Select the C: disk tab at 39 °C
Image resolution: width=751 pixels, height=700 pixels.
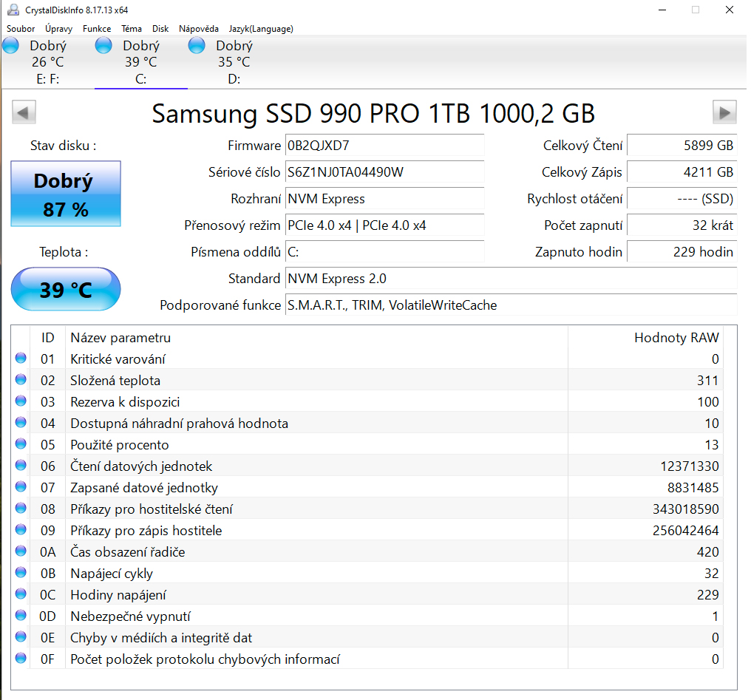[140, 63]
